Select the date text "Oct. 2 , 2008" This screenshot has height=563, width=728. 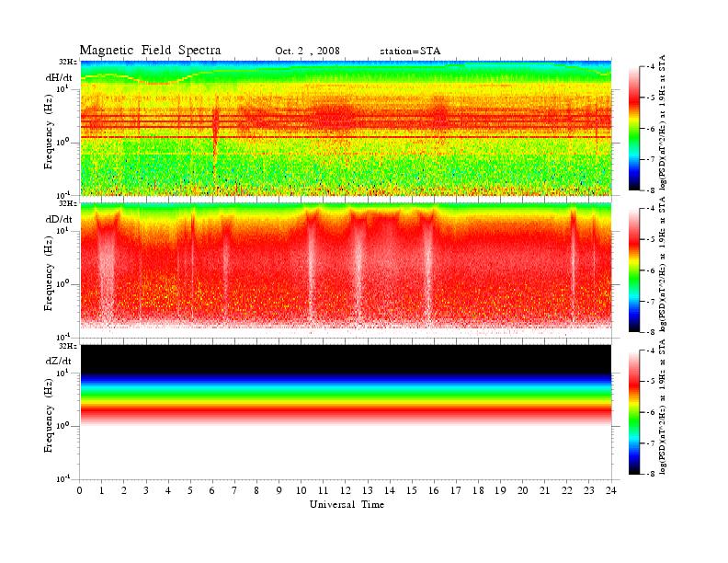click(x=307, y=52)
